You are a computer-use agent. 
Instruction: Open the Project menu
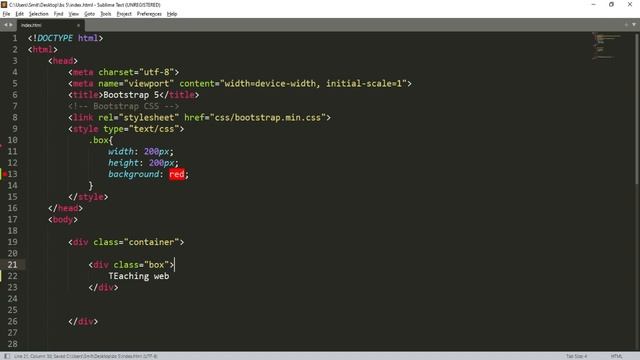124,14
